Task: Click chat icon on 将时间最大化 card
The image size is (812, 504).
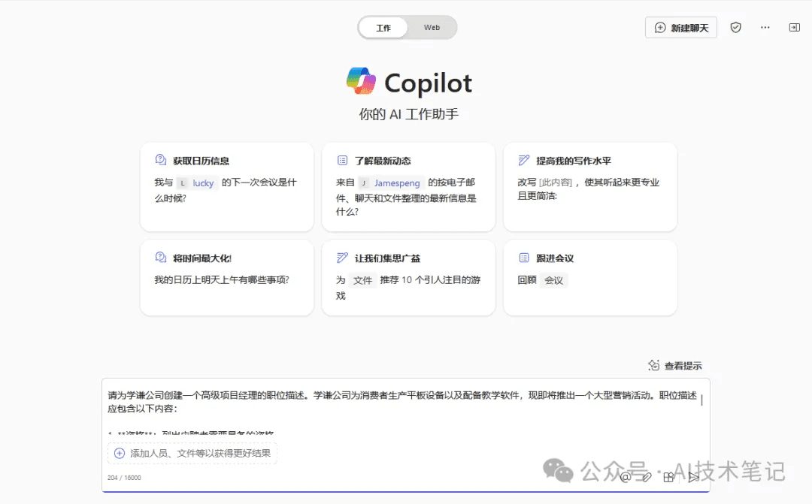Action: point(161,257)
